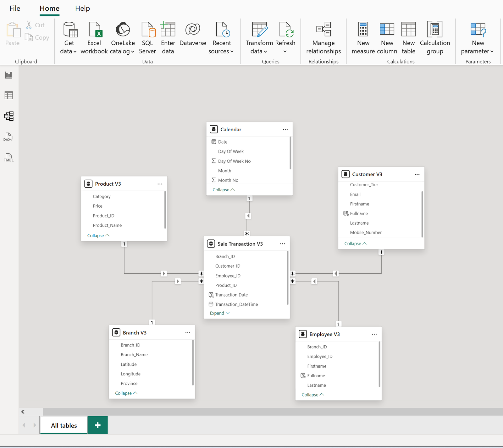503x448 pixels.
Task: Open DAX query view
Action: [9, 137]
